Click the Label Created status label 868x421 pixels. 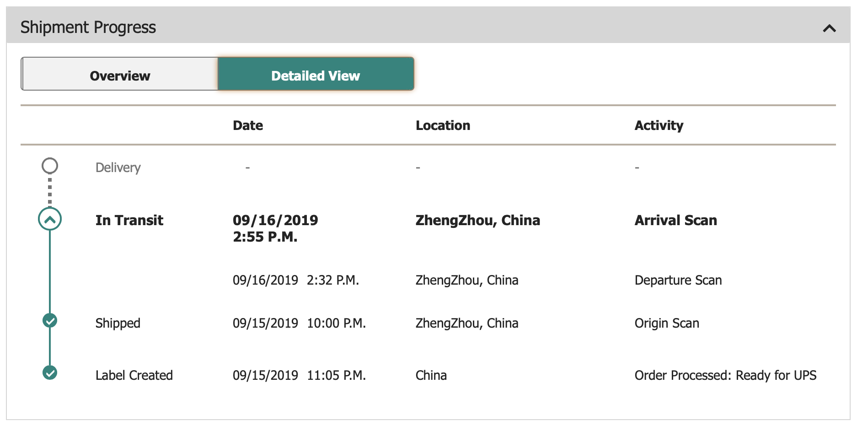point(134,375)
